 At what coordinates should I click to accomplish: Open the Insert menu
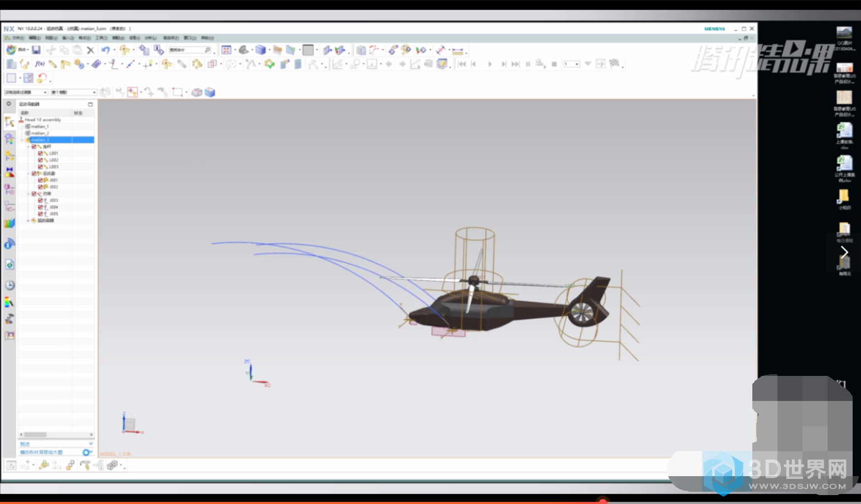[68, 38]
